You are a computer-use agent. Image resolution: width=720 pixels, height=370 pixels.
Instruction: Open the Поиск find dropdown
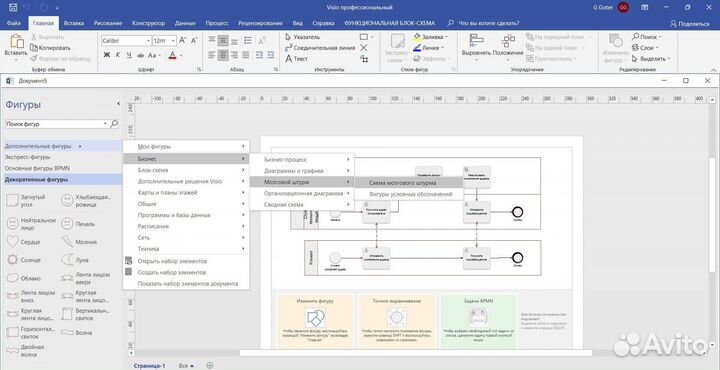pos(660,37)
